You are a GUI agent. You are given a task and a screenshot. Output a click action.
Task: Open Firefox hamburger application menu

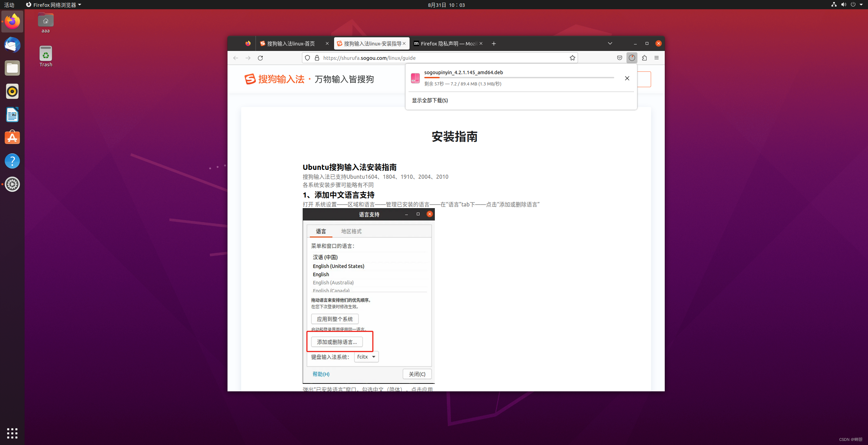pos(657,58)
